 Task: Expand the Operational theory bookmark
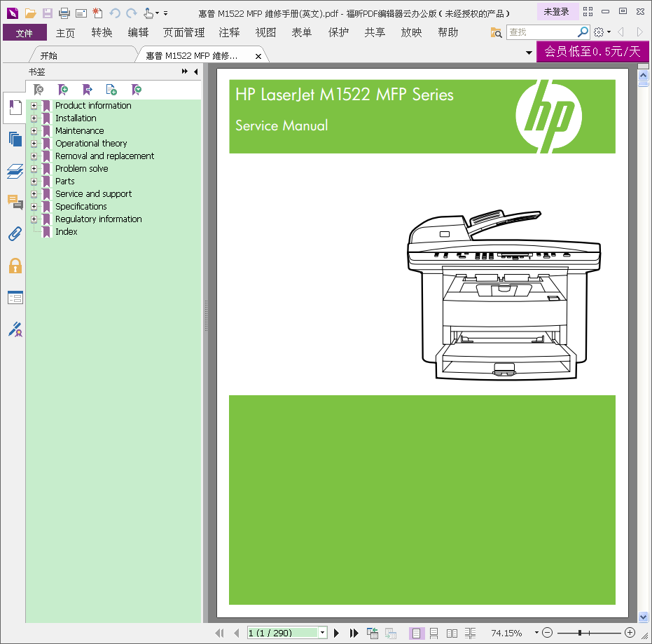[x=34, y=144]
